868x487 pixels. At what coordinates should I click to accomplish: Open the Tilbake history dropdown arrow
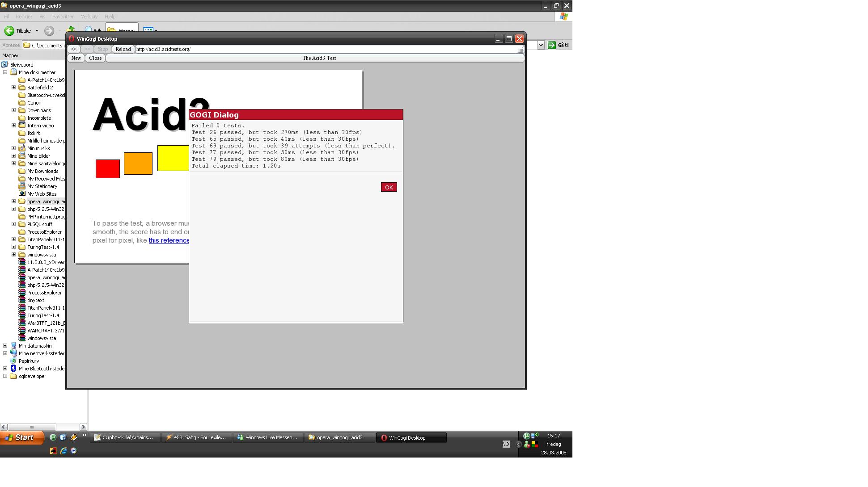37,31
